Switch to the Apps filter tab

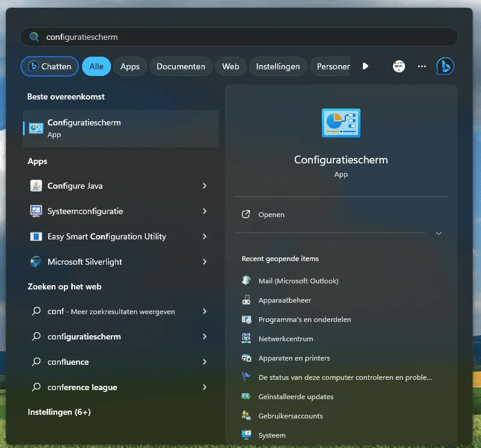click(130, 66)
